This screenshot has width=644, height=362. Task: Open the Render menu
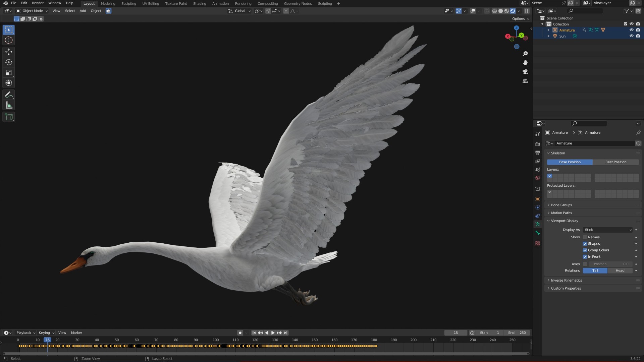tap(38, 3)
